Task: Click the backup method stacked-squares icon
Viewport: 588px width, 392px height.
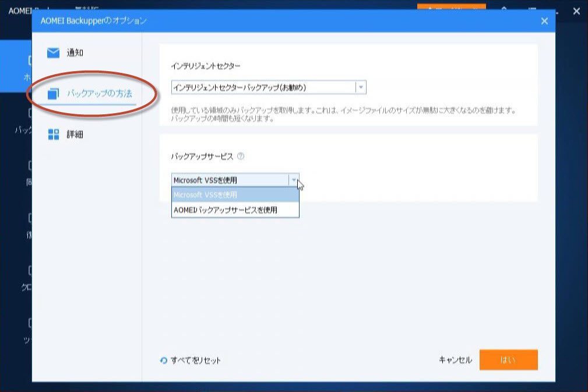Action: [53, 93]
